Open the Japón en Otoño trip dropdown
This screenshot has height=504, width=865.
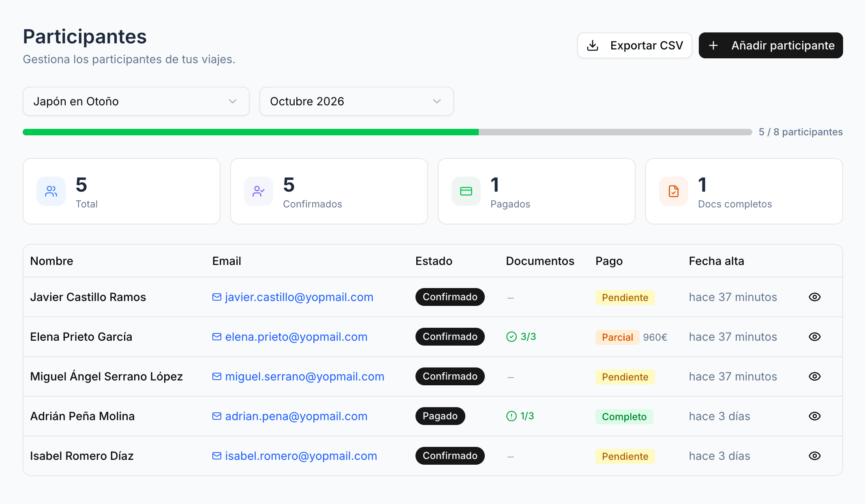pyautogui.click(x=136, y=101)
